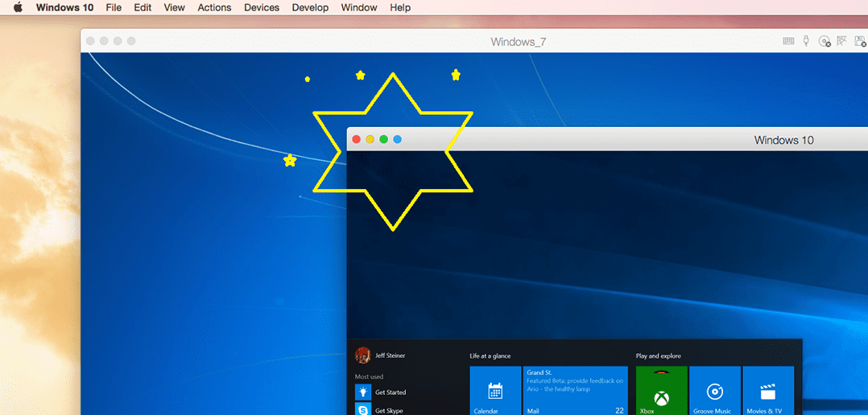Viewport: 868px width, 415px height.
Task: Open the Calendar tile
Action: click(495, 390)
